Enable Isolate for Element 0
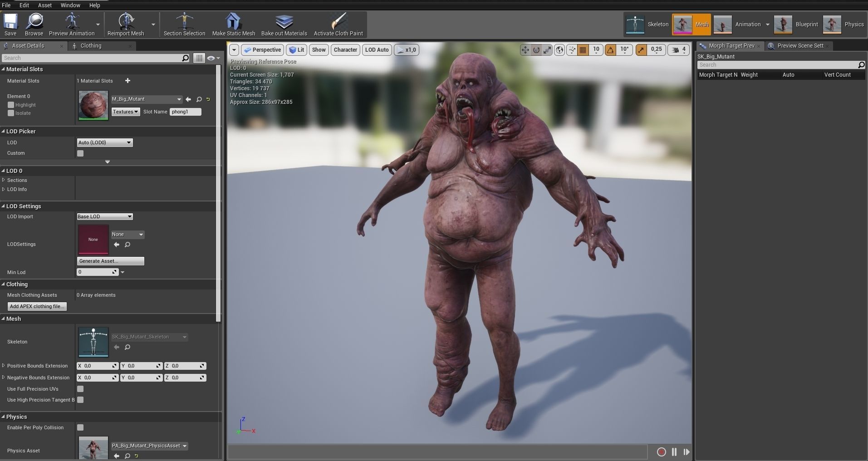Screen dimensions: 868x461 point(11,113)
